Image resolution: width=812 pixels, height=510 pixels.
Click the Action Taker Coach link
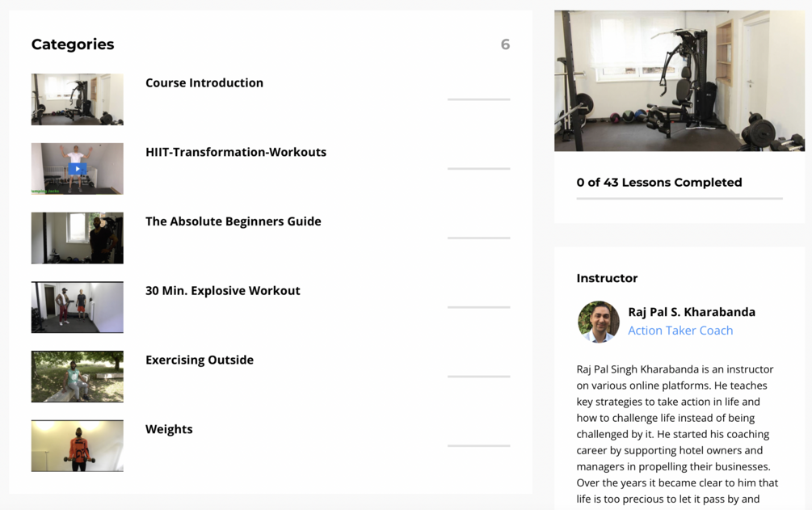click(680, 331)
